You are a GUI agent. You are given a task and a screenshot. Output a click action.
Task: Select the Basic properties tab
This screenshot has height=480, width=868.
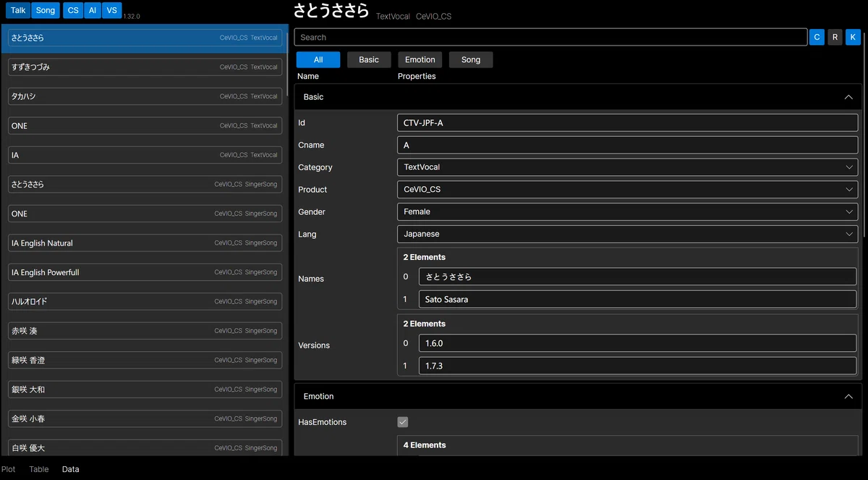369,59
